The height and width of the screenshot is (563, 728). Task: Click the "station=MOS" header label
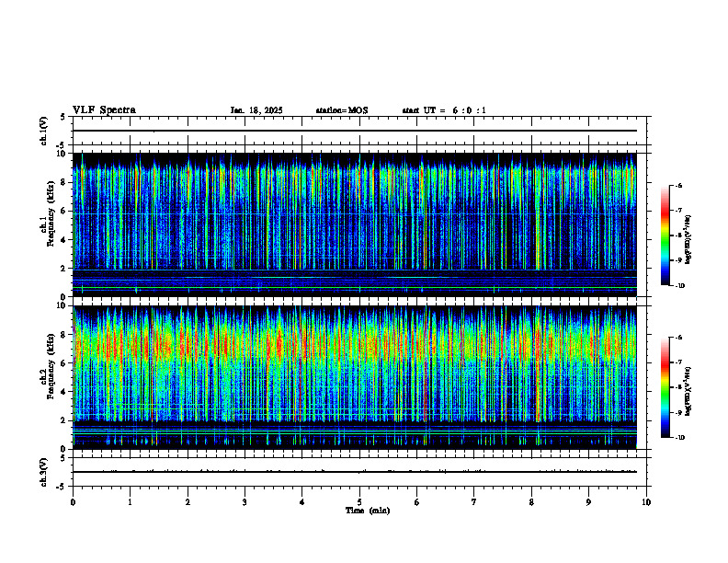click(342, 110)
